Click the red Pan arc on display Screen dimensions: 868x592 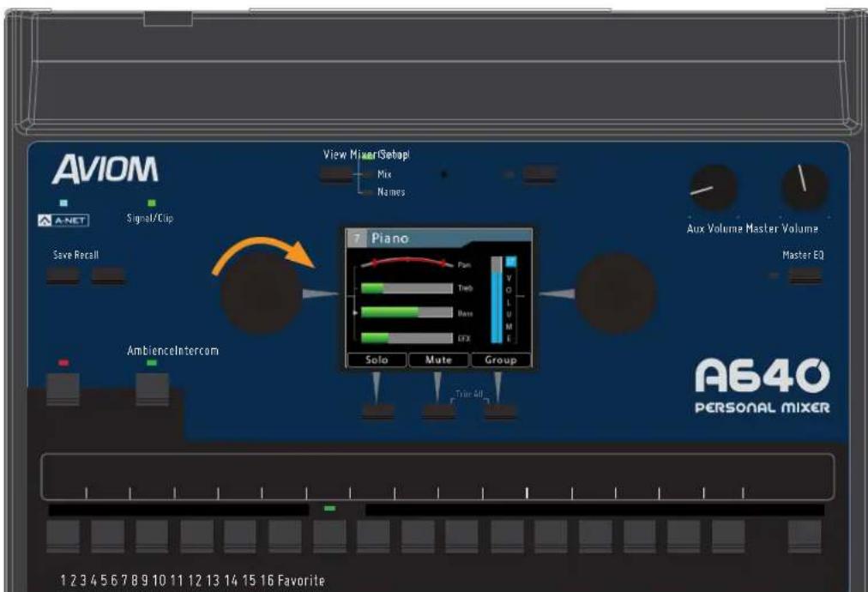tap(407, 262)
